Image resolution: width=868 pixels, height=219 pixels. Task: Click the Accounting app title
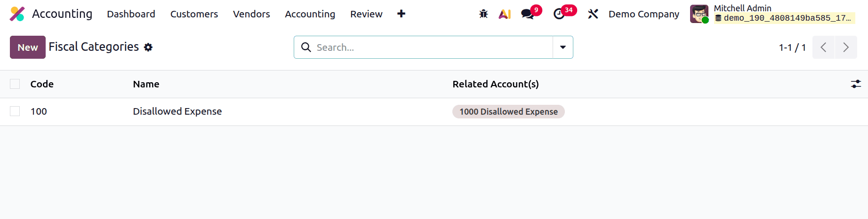62,14
